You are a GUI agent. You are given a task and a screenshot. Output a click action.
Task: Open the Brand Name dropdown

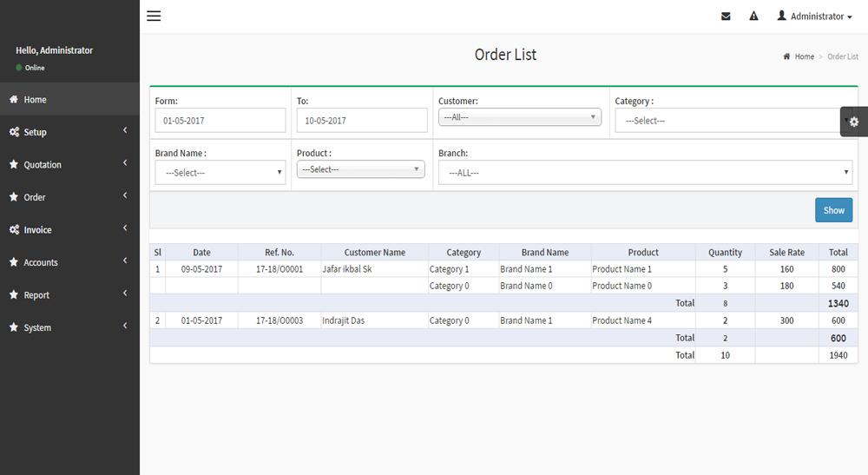coord(220,173)
